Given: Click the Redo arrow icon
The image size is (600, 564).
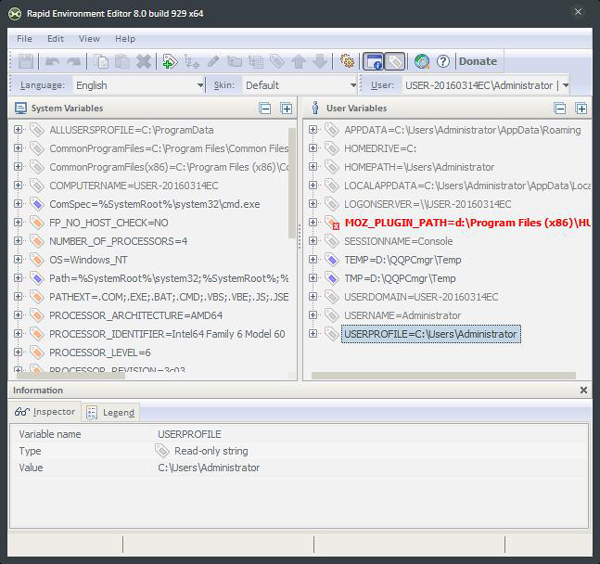Looking at the screenshot, I should (74, 61).
